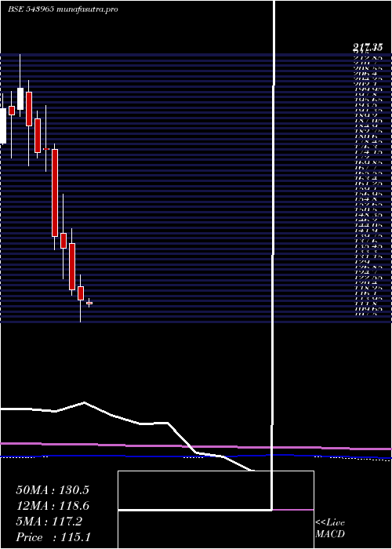Click the 'BSE 543965 munafasutra.pro' chart title

point(63,9)
